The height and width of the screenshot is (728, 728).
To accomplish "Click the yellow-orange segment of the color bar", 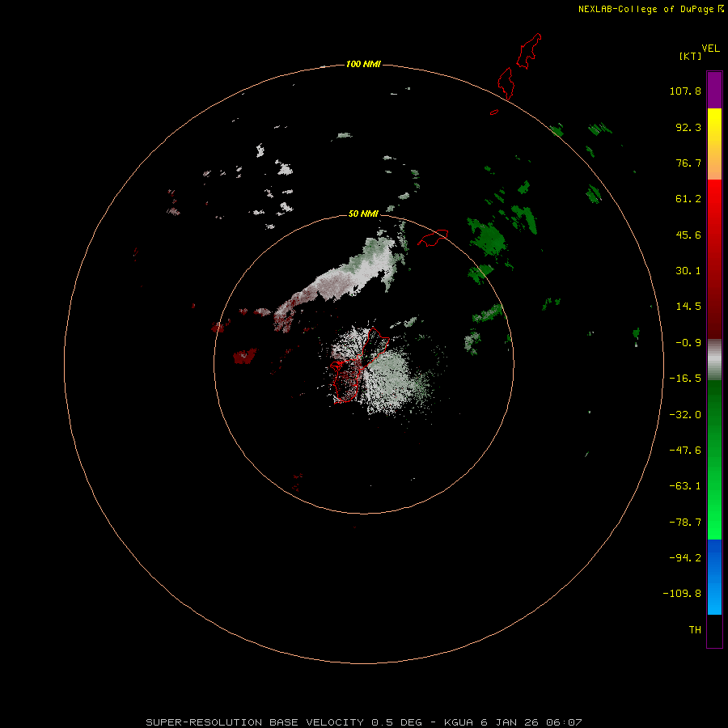I will [714, 144].
